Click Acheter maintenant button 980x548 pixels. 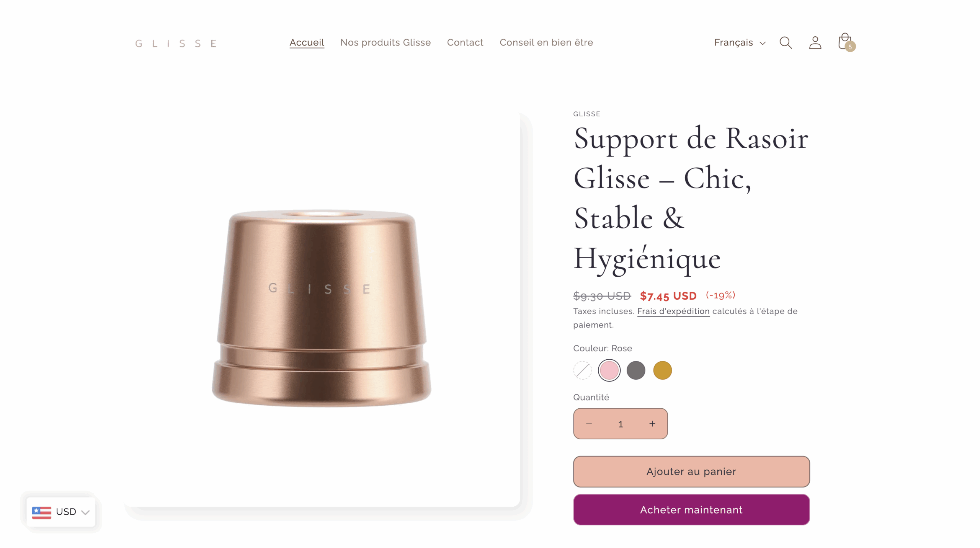tap(691, 510)
